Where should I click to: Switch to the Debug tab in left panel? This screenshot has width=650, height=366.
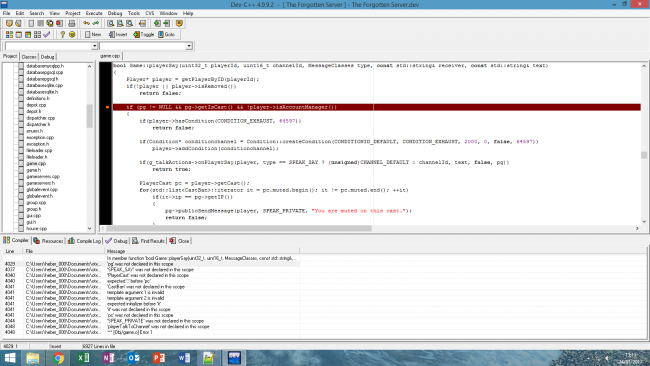click(x=47, y=57)
